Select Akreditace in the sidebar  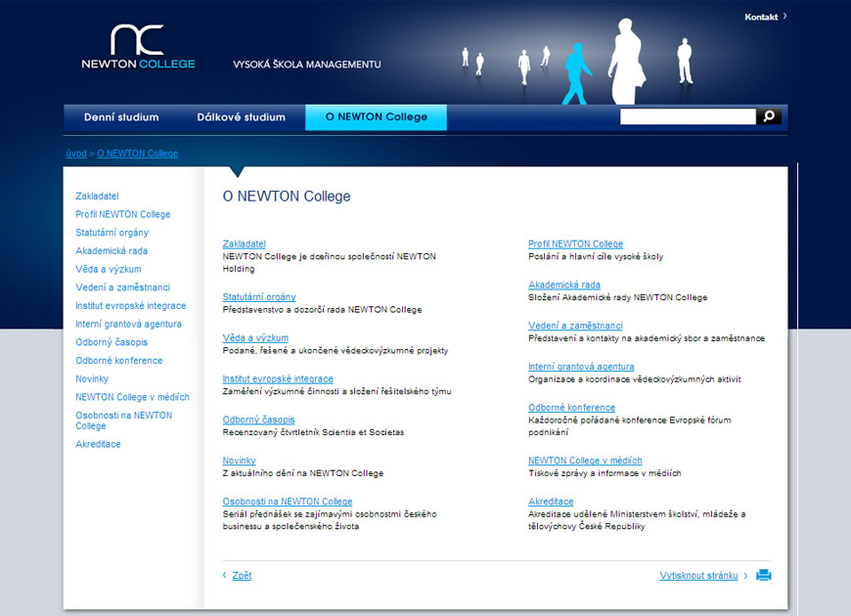click(98, 444)
